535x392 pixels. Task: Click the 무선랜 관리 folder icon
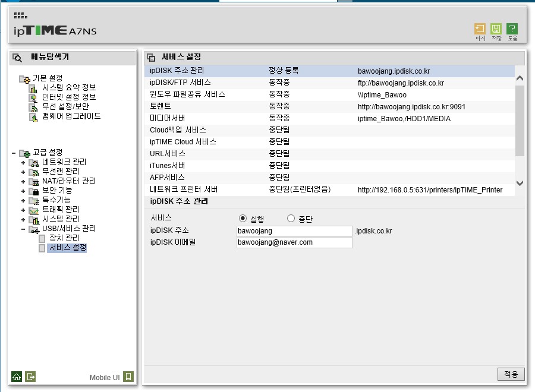click(x=34, y=172)
